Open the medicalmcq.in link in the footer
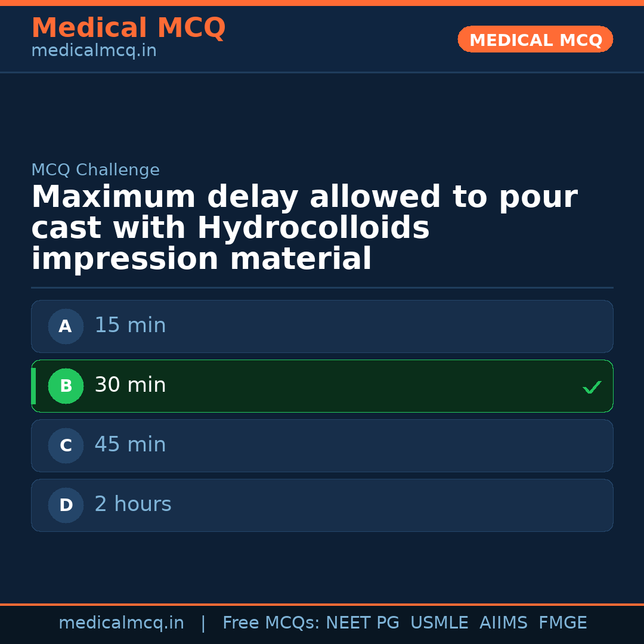The image size is (644, 644). (x=121, y=623)
